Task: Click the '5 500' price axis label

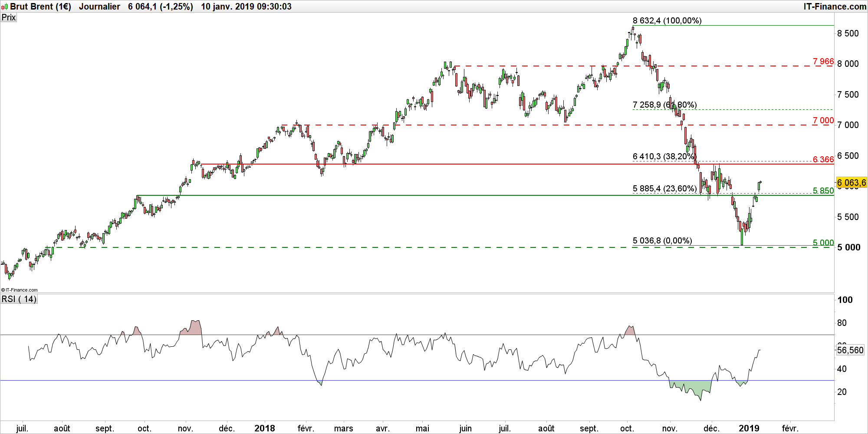Action: coord(848,217)
